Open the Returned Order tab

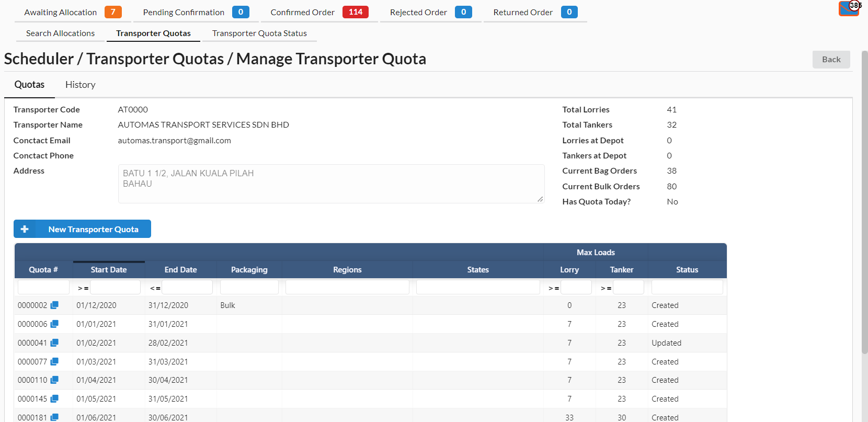pos(535,12)
